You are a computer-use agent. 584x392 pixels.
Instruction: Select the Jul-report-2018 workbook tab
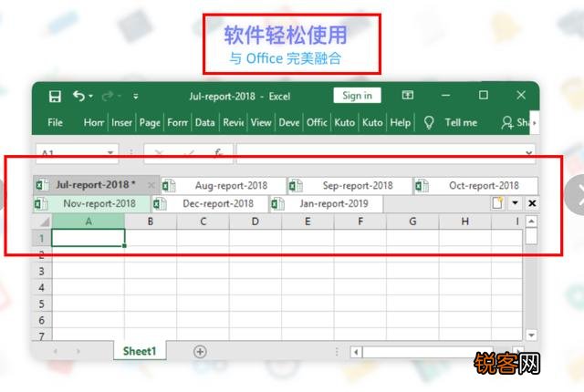pos(95,185)
